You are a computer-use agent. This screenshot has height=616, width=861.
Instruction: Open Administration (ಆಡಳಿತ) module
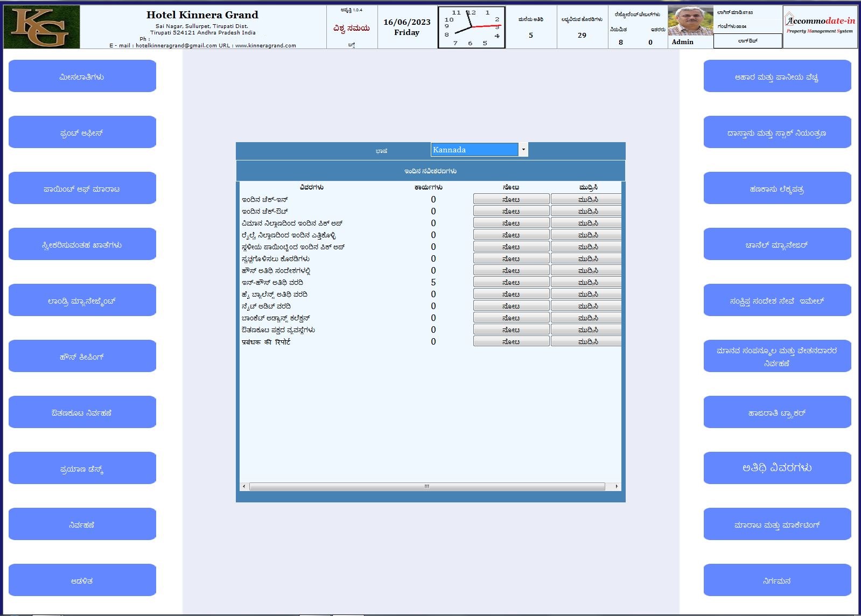82,580
